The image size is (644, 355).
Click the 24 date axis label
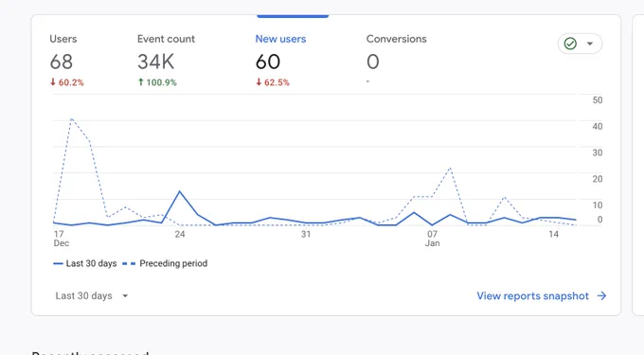click(180, 235)
